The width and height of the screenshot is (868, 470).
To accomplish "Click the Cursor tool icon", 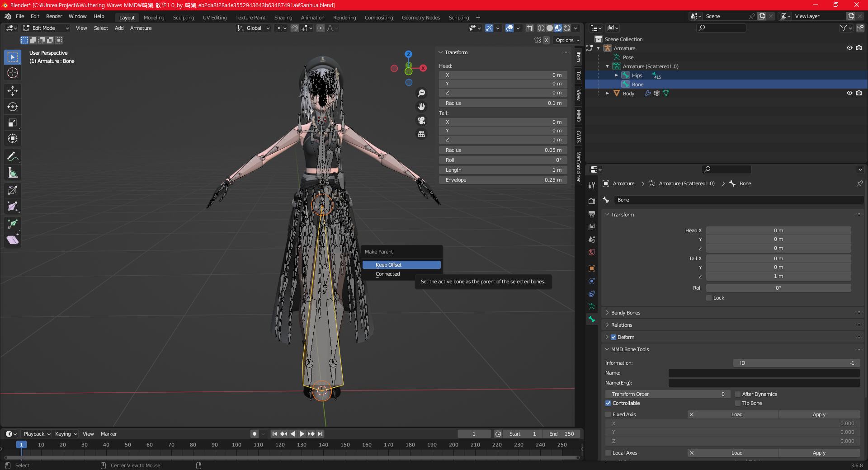I will pos(13,73).
